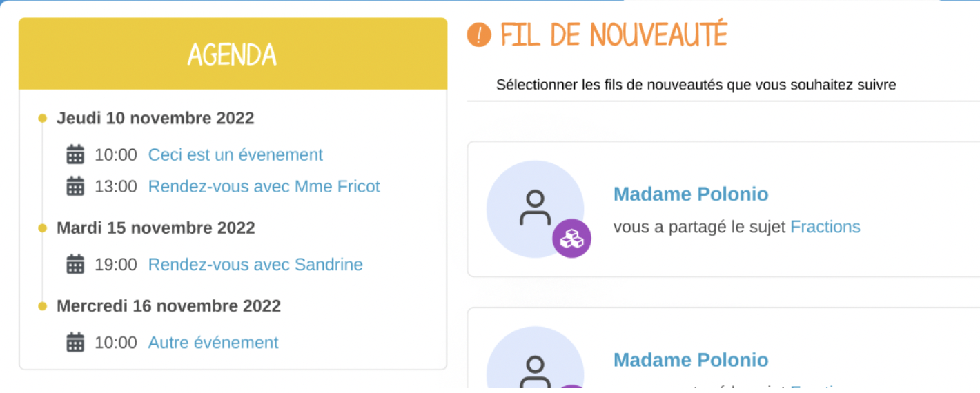Click the orange exclamation icon by Fil de nouveauté
The image size is (980, 393).
[x=479, y=34]
